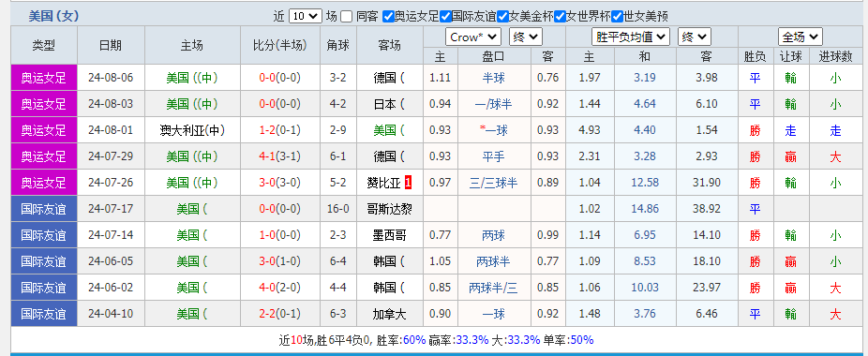Click the 两球半/三 handicap on 24-06-02
The height and width of the screenshot is (356, 868).
(493, 288)
